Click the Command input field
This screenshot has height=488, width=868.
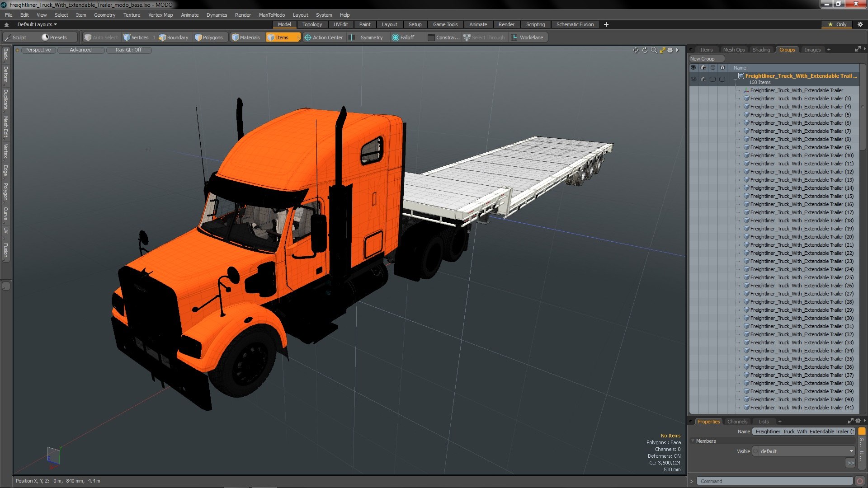point(774,481)
